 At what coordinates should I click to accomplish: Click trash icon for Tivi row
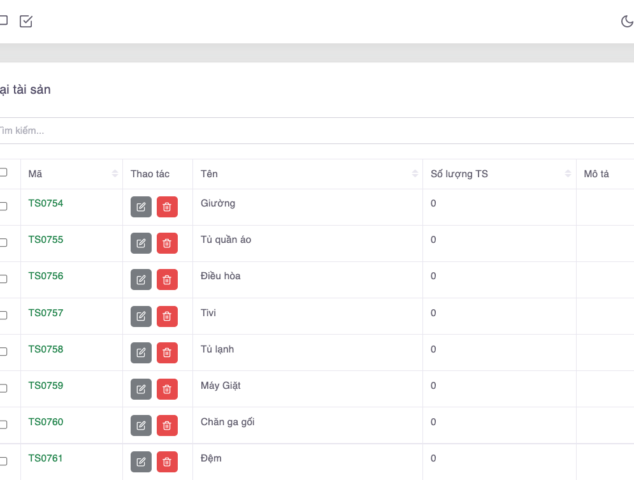(167, 316)
